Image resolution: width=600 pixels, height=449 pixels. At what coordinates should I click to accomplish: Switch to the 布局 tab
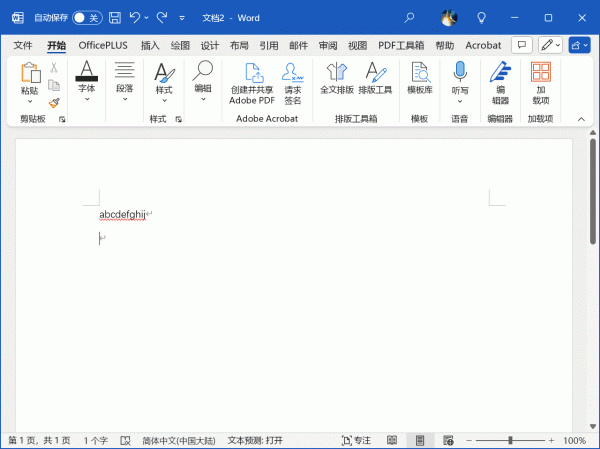coord(239,45)
